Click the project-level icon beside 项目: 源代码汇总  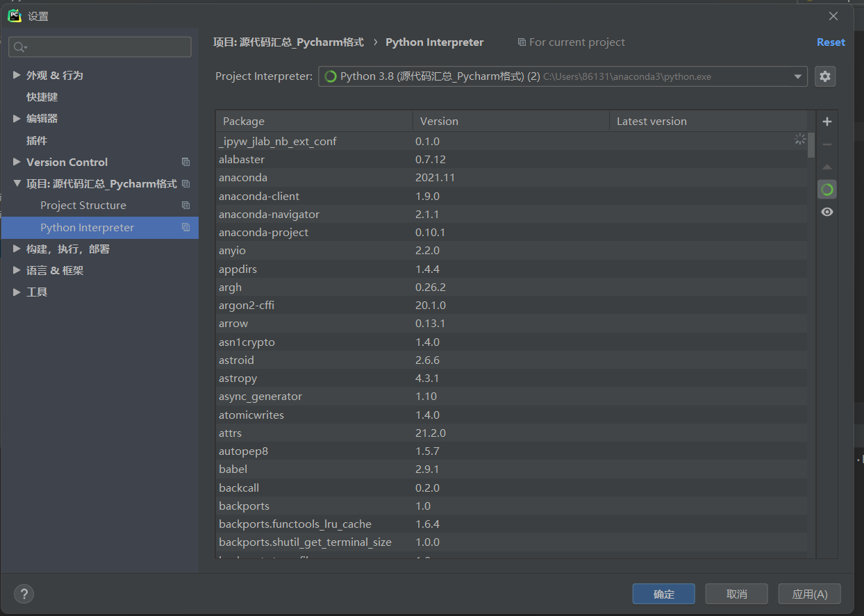185,184
